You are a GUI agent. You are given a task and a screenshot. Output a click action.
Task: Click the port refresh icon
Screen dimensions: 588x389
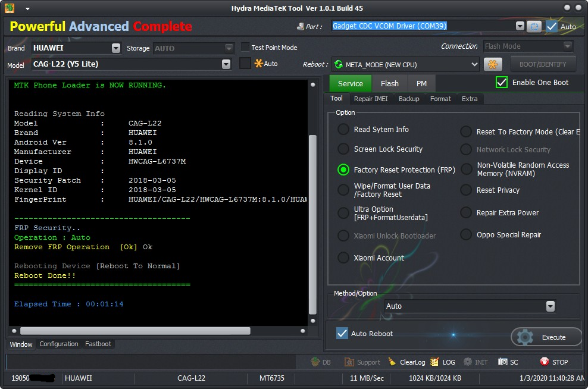coord(534,26)
